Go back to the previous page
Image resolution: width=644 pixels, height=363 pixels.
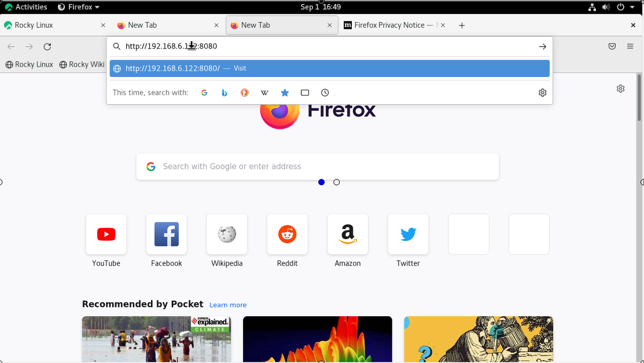coord(11,46)
